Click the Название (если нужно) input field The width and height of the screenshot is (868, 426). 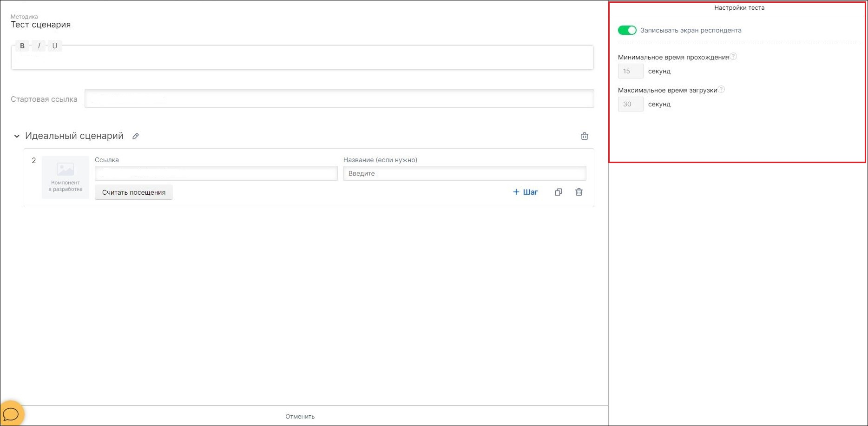pyautogui.click(x=465, y=173)
